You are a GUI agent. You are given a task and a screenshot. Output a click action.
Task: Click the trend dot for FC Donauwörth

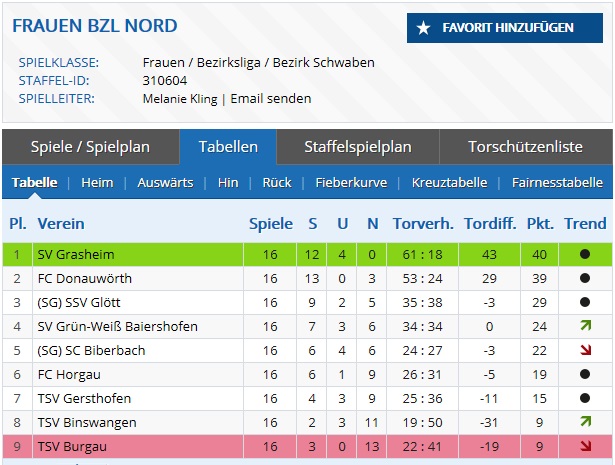585,278
